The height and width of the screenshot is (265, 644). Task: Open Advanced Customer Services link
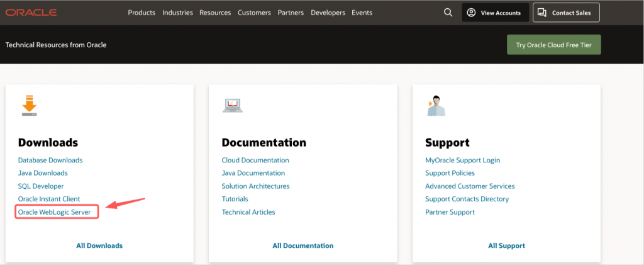click(470, 186)
